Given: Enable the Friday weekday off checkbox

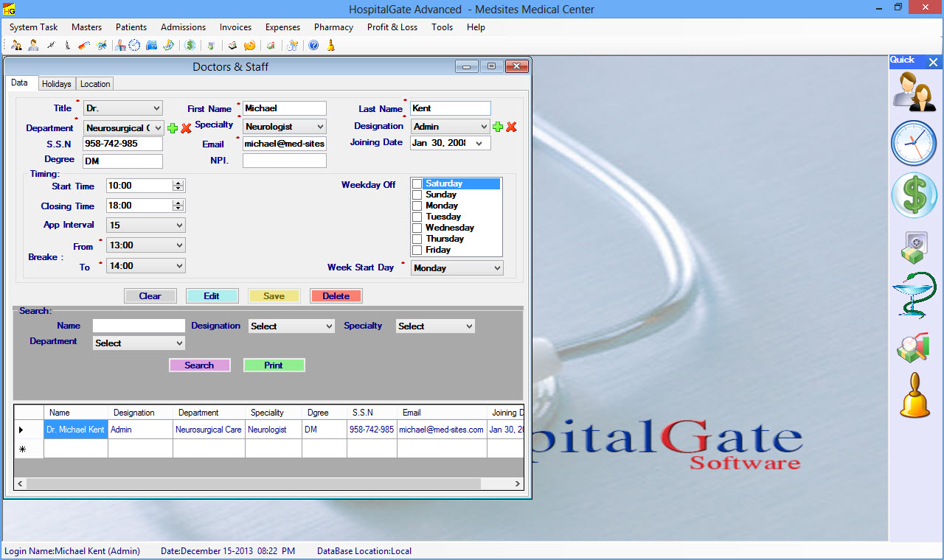Looking at the screenshot, I should [417, 250].
